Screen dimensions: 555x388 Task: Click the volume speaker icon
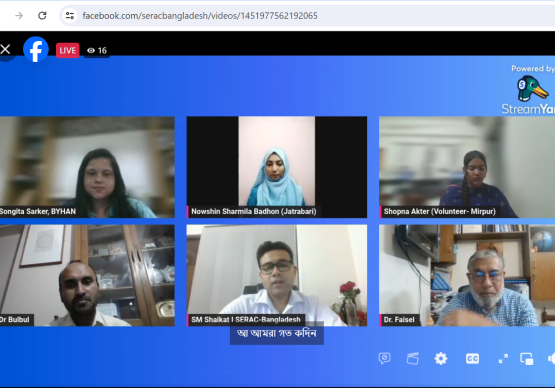tap(551, 359)
